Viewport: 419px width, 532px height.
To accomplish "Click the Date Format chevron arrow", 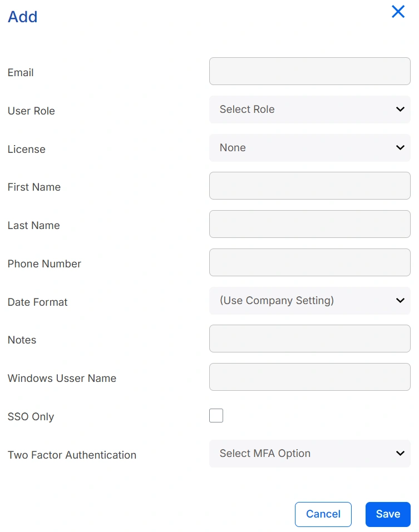I will coord(400,301).
